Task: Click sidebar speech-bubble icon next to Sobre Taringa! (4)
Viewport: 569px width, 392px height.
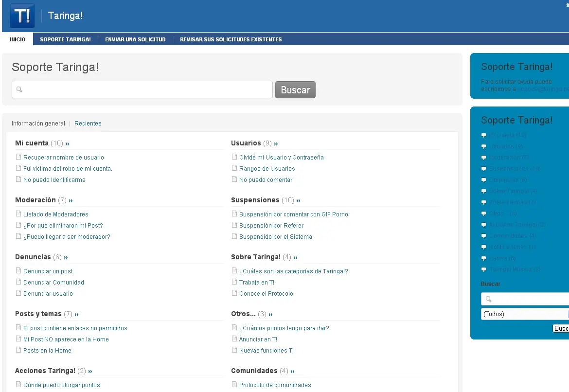Action: tap(484, 191)
